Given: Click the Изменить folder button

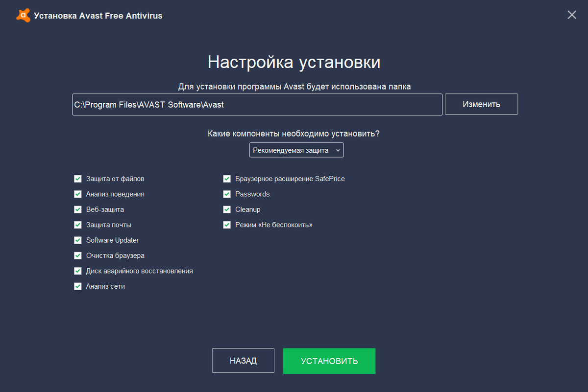Looking at the screenshot, I should tap(481, 104).
